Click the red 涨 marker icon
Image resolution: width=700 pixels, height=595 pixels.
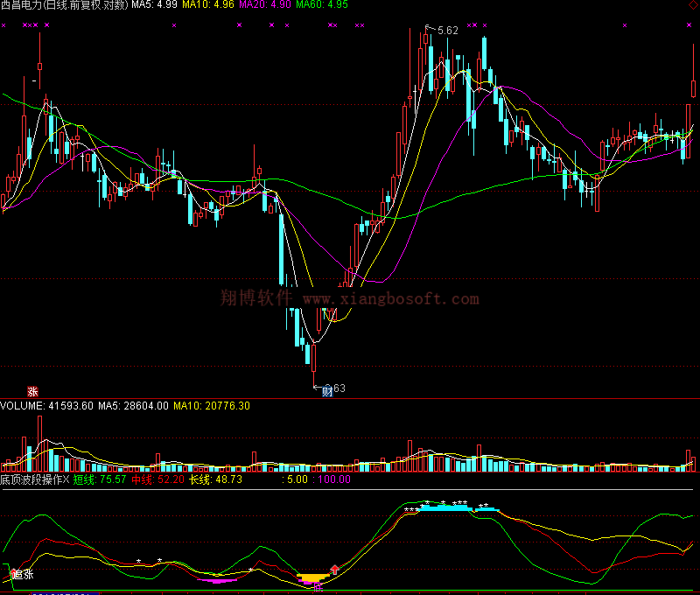(x=33, y=392)
